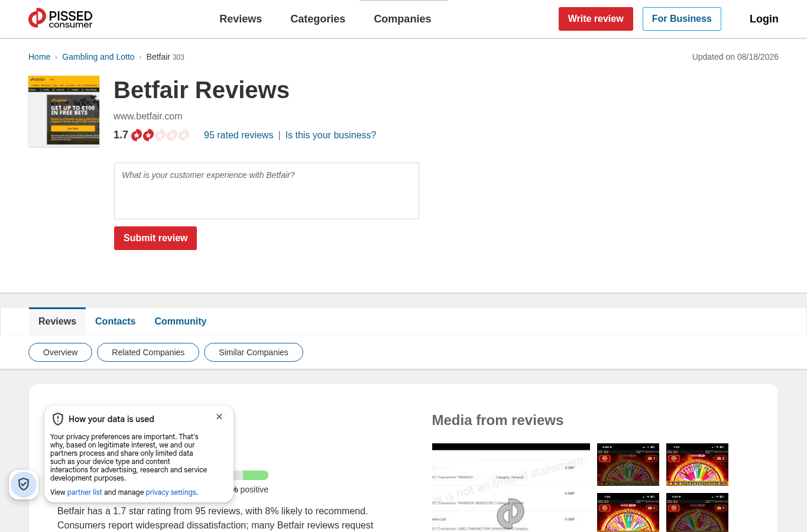Click the Betfair Reviews heading
807x532 pixels.
pyautogui.click(x=202, y=90)
